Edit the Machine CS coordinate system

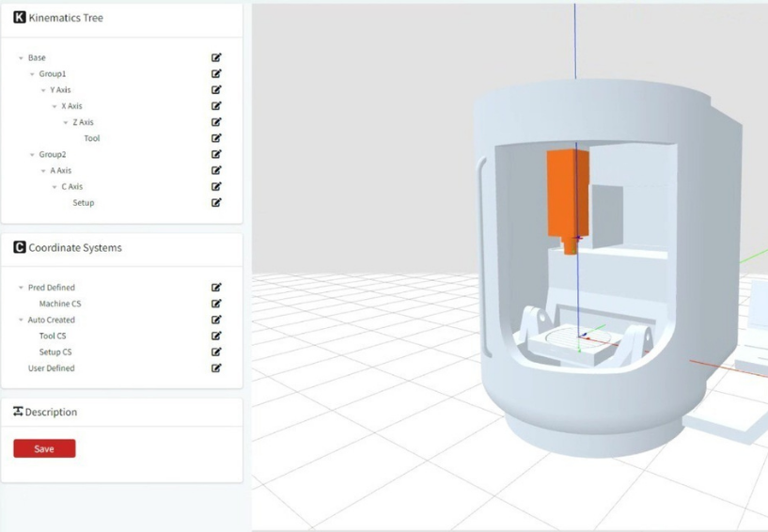(216, 304)
